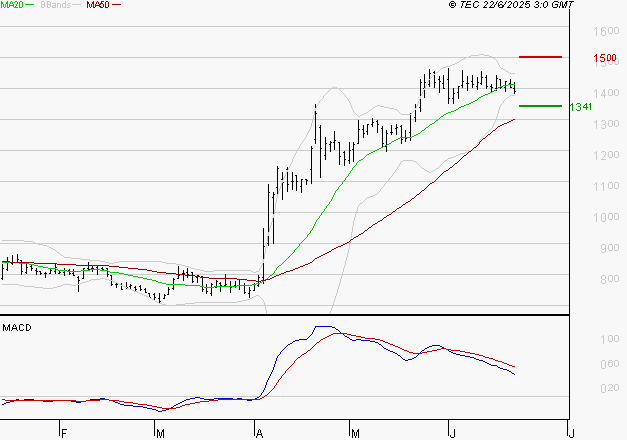Screen dimensions: 627x440
Task: Click the BBands legend label
Action: click(56, 5)
